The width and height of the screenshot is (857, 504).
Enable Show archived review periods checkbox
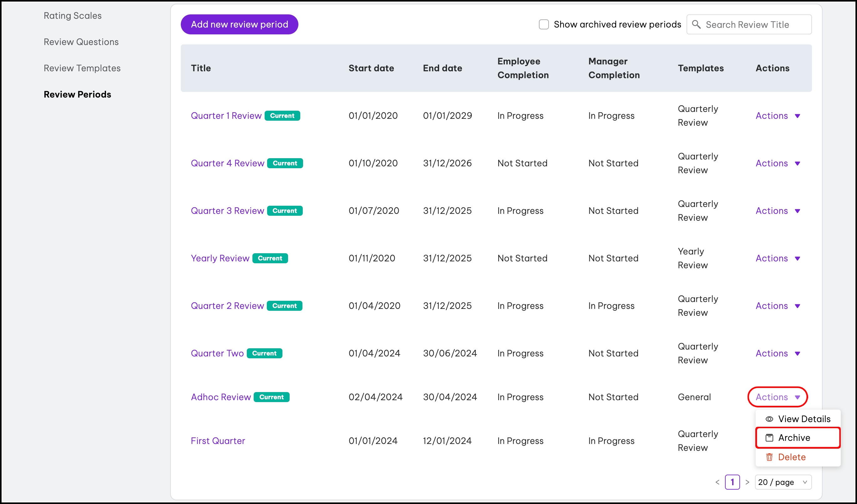544,24
